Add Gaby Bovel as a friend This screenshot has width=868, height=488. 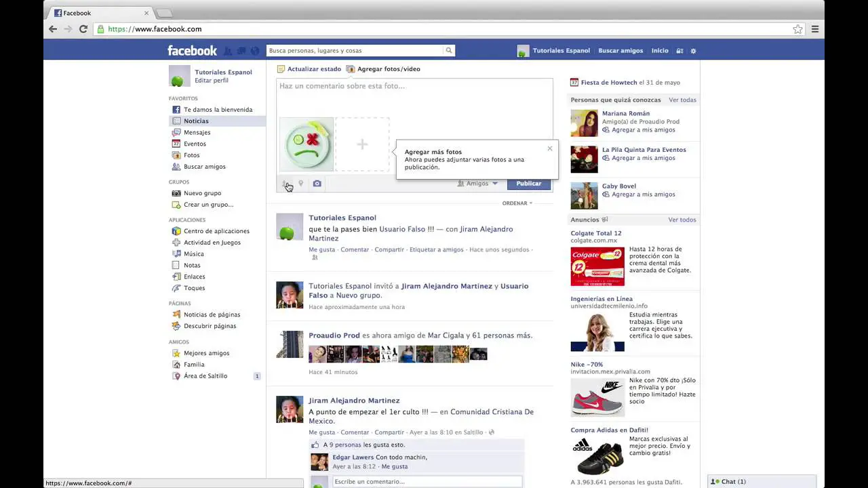[x=639, y=195]
